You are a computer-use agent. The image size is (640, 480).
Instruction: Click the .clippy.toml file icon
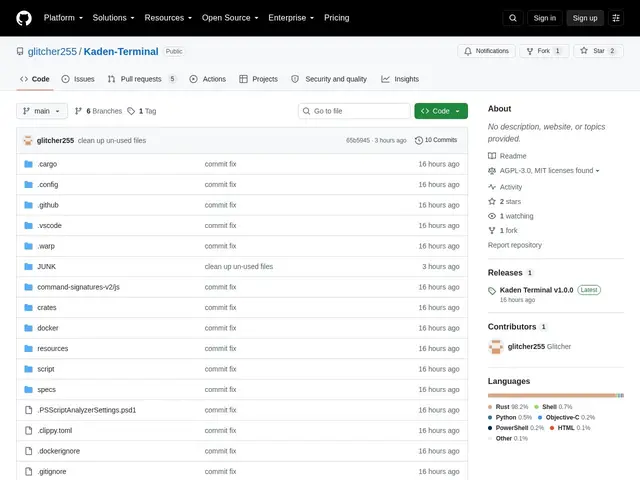[x=28, y=431]
